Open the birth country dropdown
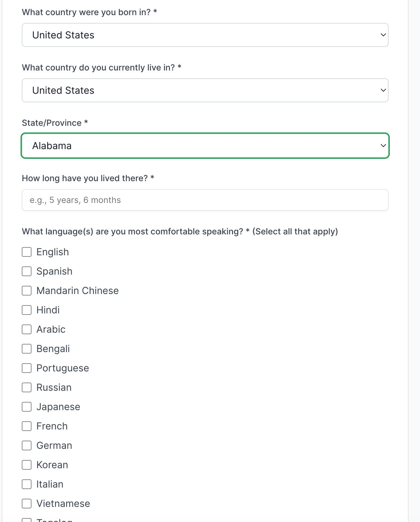 coord(205,35)
